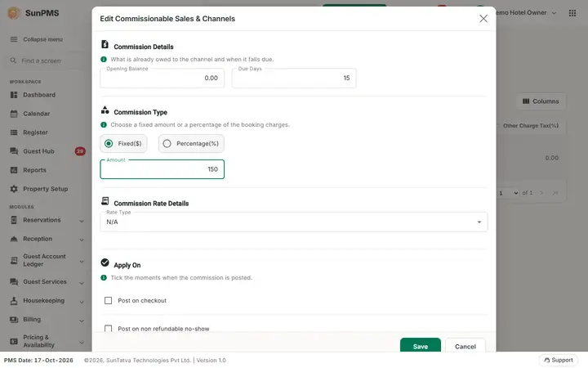The width and height of the screenshot is (588, 368).
Task: Open Reports from the sidebar
Action: pos(34,170)
